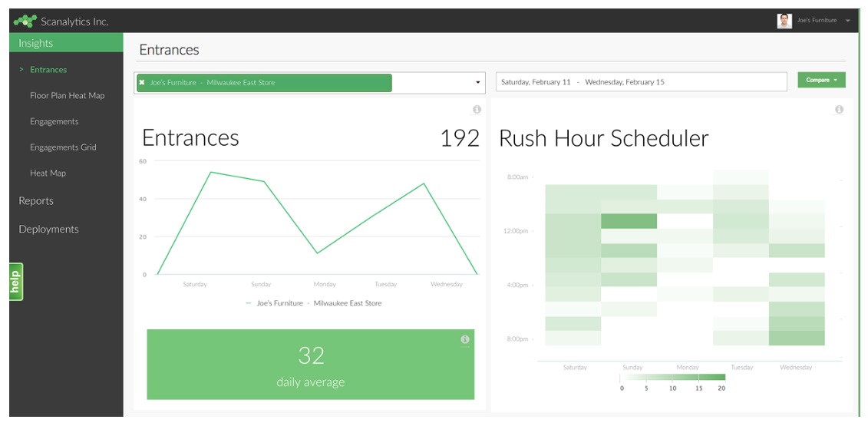Open Engagements Grid in sidebar
The height and width of the screenshot is (426, 868).
[x=63, y=147]
